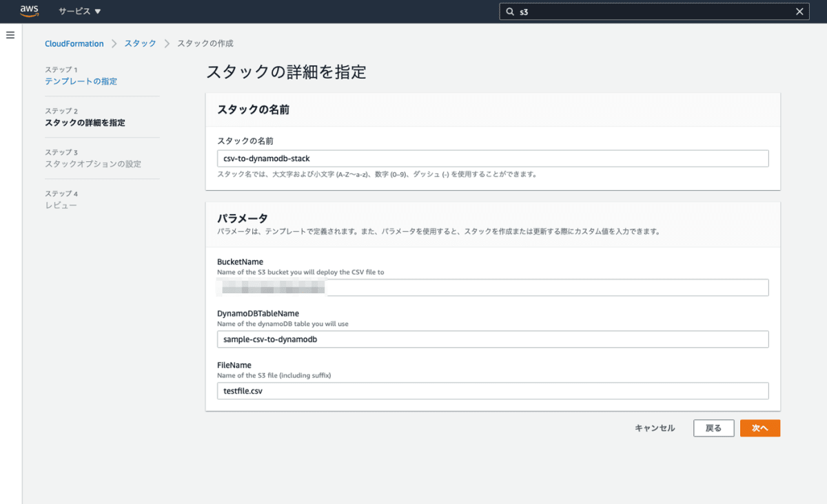Edit the stack name field csv-to-dynamodb-stack
This screenshot has width=827, height=504.
(x=493, y=158)
